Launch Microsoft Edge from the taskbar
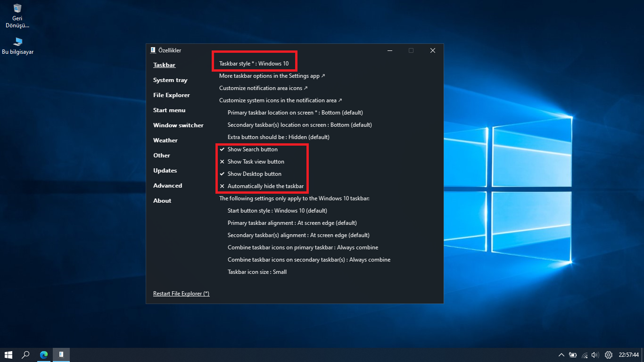Viewport: 644px width, 362px height. click(x=44, y=355)
